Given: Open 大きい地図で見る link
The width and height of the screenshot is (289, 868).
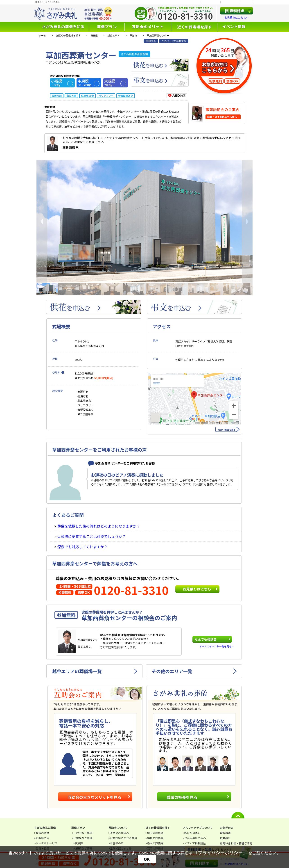Looking at the screenshot, I should pos(227,430).
